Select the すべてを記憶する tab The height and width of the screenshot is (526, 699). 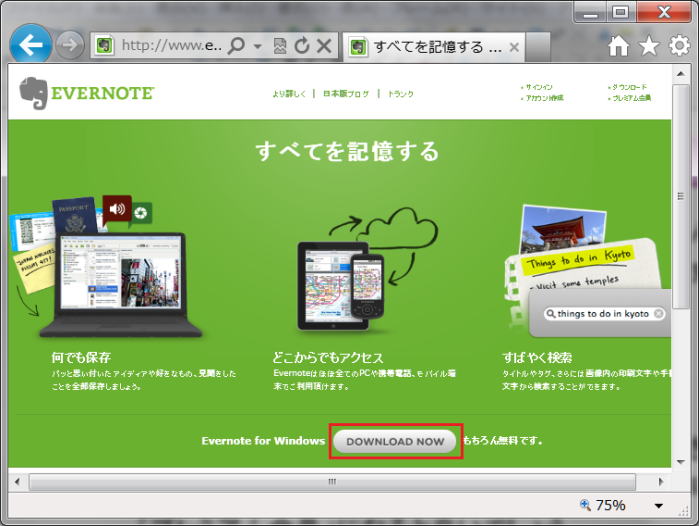[x=433, y=46]
